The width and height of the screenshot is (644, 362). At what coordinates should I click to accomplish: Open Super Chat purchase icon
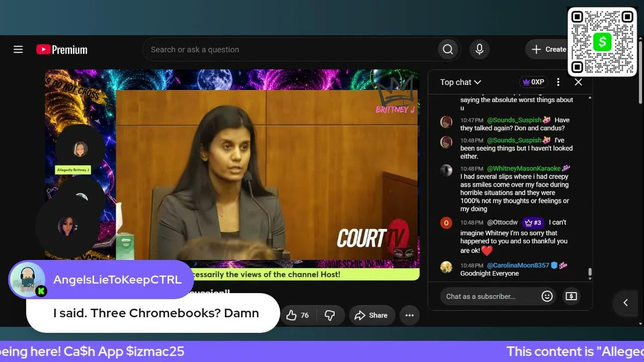tap(571, 296)
